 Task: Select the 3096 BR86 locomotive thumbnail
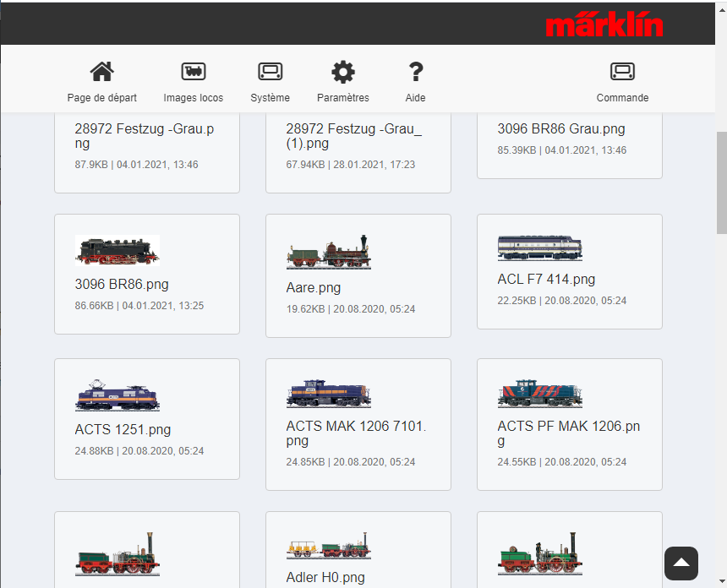(118, 250)
